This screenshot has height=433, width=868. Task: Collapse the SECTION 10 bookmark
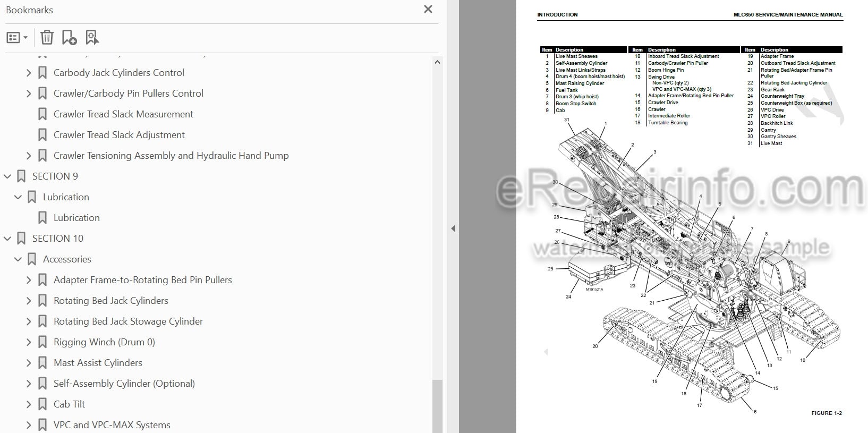7,239
